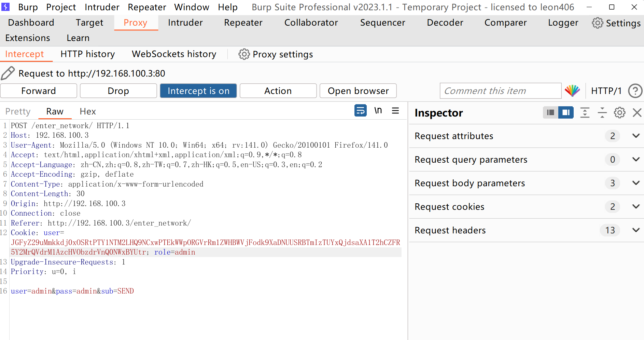Switch to the Target tab
Screen dimensions: 644x340
89,23
